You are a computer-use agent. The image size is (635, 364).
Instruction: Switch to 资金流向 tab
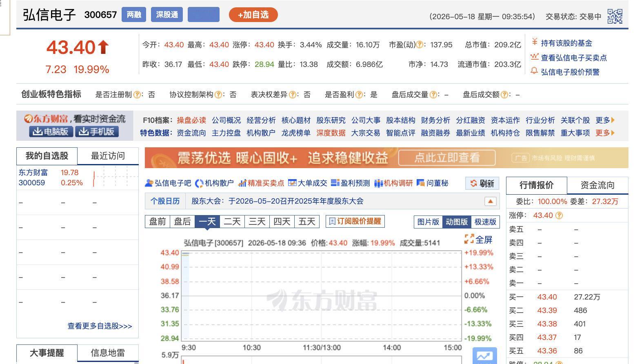click(x=597, y=185)
